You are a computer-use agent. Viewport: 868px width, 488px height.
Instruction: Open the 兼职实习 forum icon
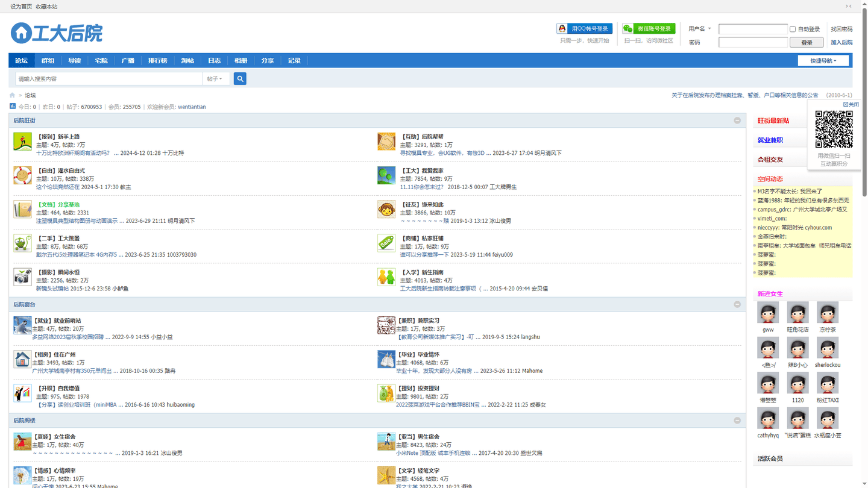pyautogui.click(x=386, y=325)
